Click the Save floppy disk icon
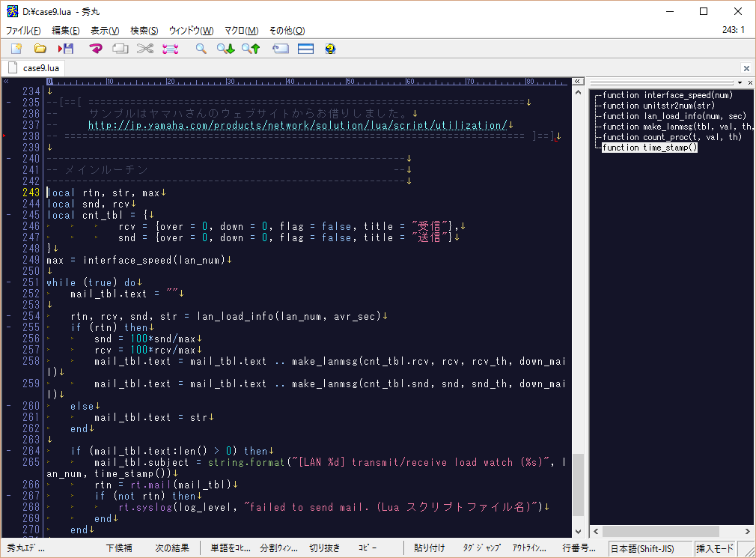 66,49
